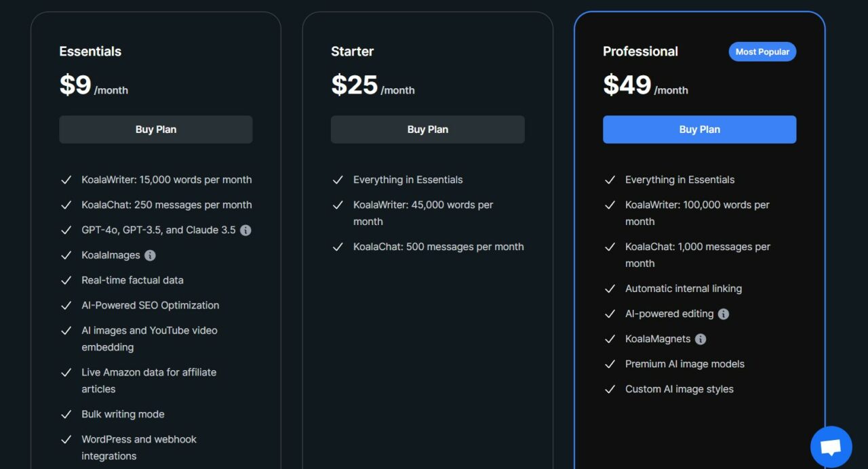Select the checkmark beside Custom AI image styles
The width and height of the screenshot is (868, 469).
610,389
